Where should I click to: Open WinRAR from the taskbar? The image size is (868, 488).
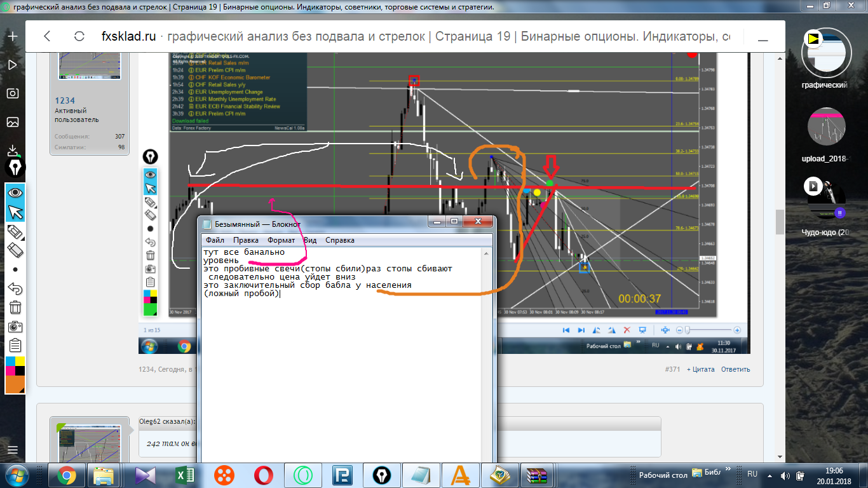538,475
